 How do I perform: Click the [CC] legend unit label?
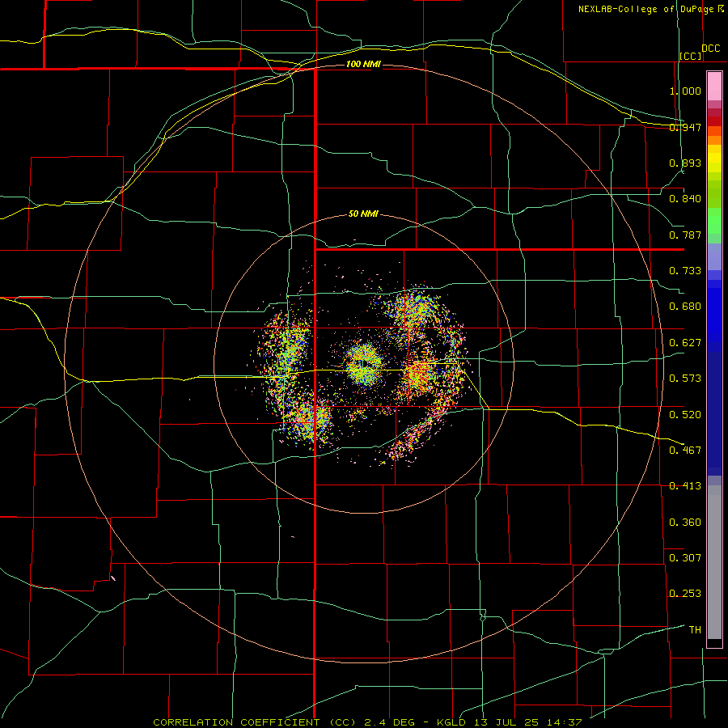click(691, 56)
